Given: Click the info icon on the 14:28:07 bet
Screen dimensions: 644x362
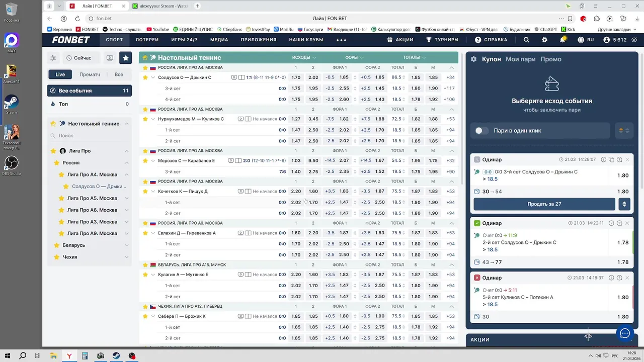Looking at the screenshot, I should click(x=603, y=159).
